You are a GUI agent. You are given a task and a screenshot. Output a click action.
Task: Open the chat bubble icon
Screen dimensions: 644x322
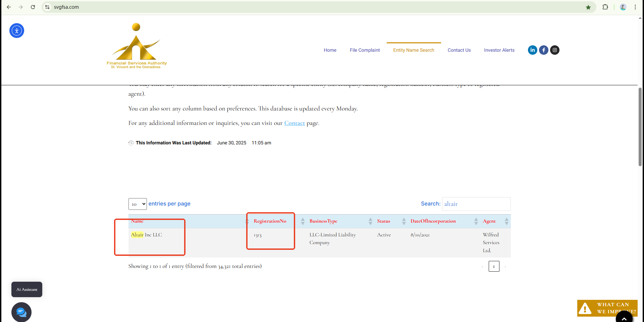21,312
